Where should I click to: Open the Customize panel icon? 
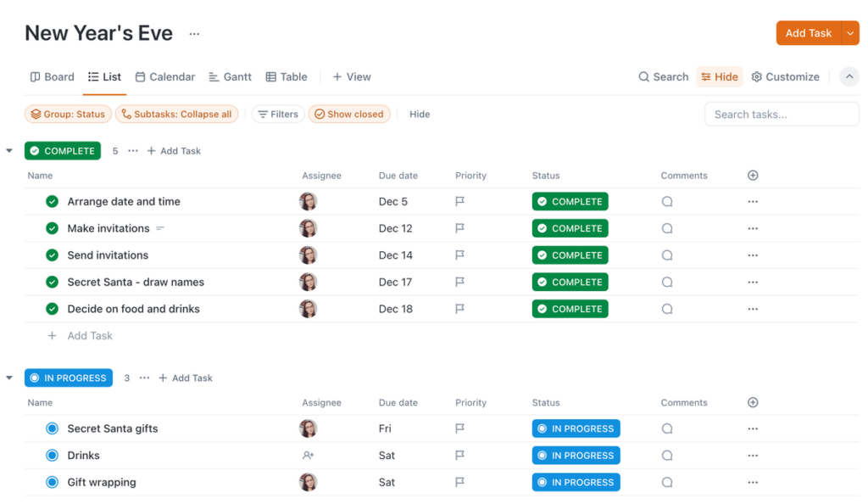click(x=758, y=76)
